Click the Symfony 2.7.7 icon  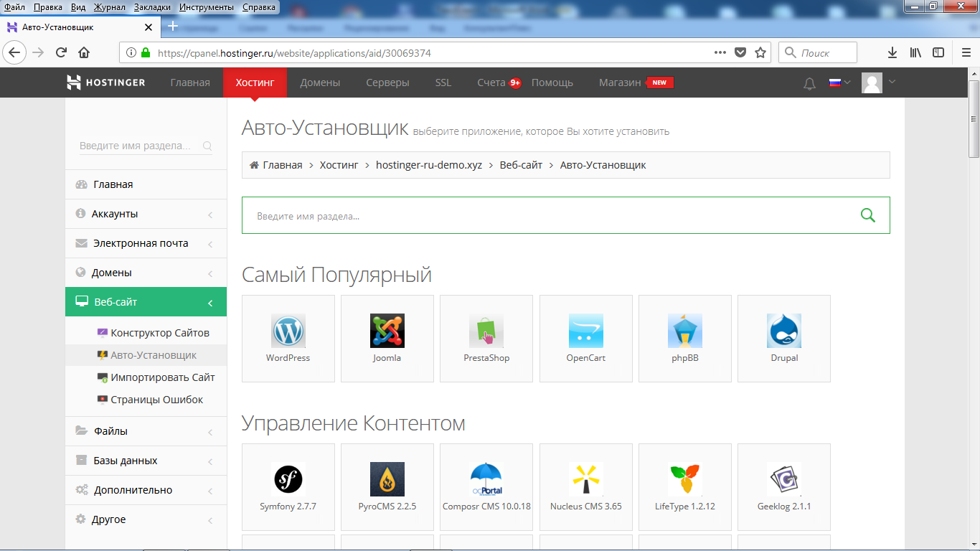288,479
